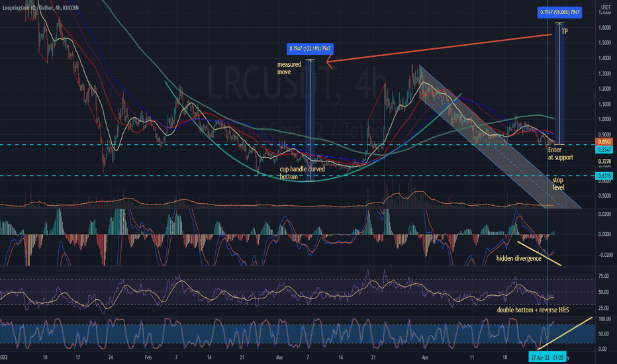Click the cyan 0.6315 stop price tag
The height and width of the screenshot is (364, 617).
604,176
